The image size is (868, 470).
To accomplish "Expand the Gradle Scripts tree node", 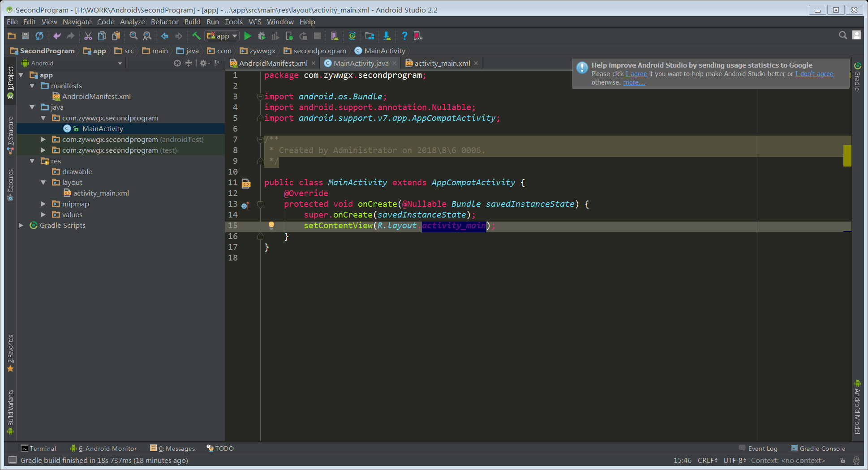I will (x=21, y=226).
